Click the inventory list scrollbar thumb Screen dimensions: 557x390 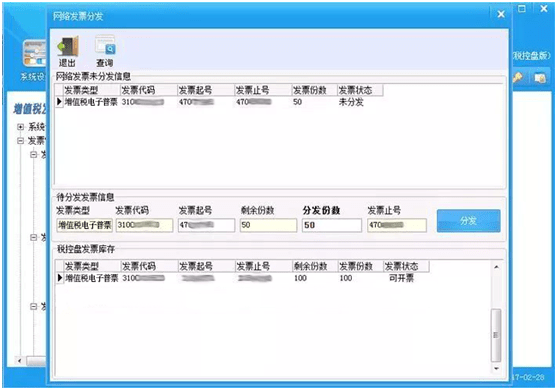pyautogui.click(x=496, y=335)
